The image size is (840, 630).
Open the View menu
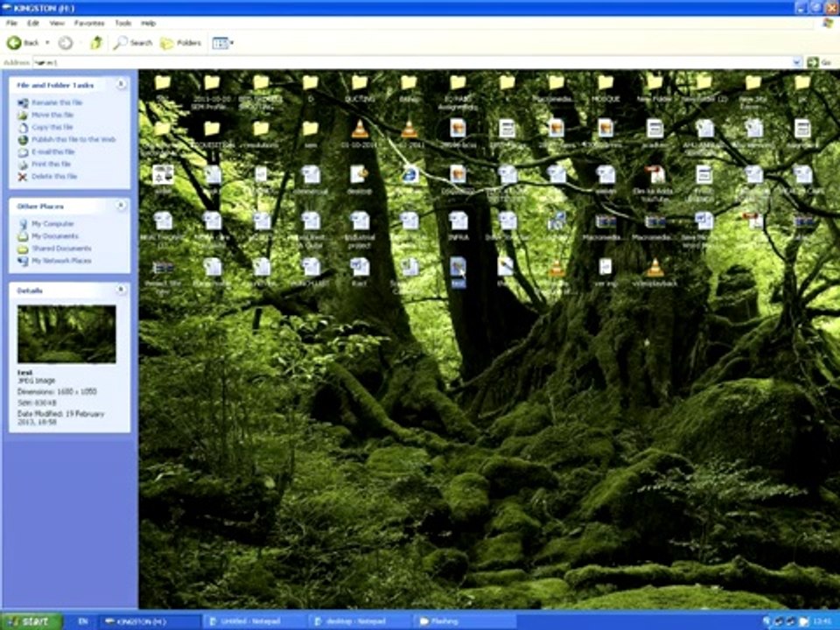[x=57, y=23]
